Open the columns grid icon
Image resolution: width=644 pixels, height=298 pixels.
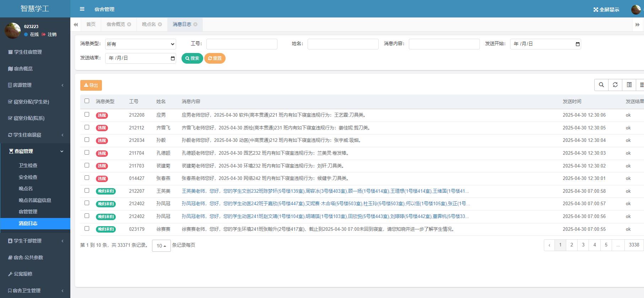(x=641, y=85)
